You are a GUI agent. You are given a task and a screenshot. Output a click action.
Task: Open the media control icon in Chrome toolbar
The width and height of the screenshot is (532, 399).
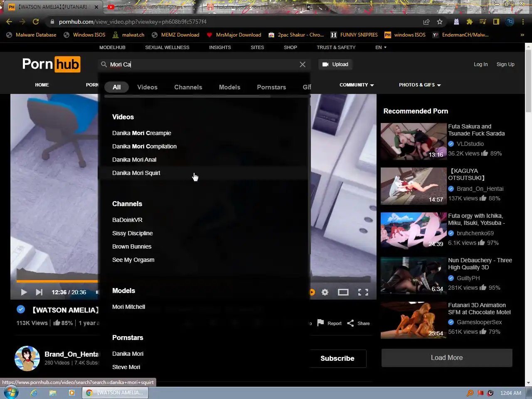(x=483, y=22)
